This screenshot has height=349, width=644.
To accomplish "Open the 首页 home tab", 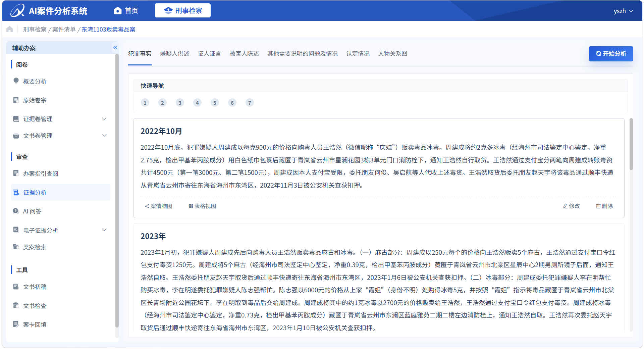I will tap(126, 11).
